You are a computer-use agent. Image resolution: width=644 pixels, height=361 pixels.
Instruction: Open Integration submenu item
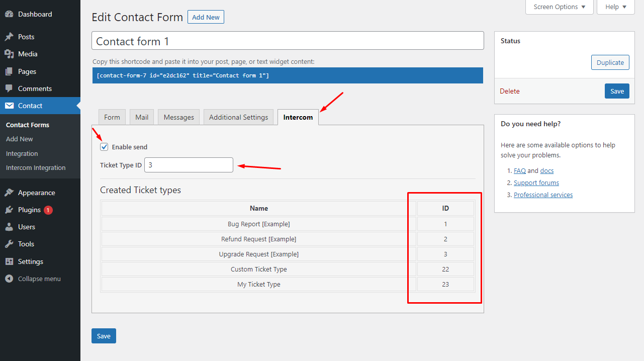22,153
